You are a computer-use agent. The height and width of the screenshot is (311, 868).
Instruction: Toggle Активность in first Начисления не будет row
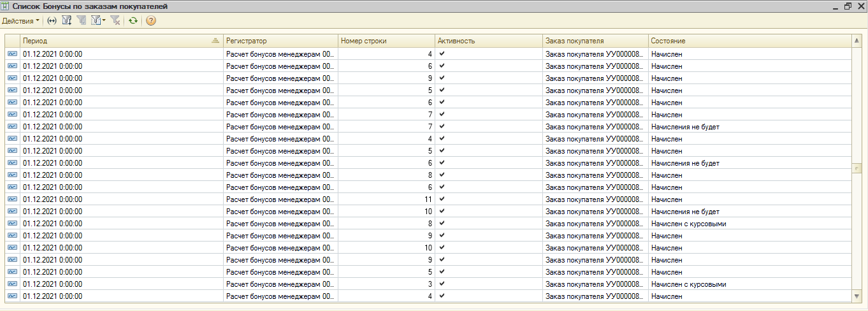(442, 127)
